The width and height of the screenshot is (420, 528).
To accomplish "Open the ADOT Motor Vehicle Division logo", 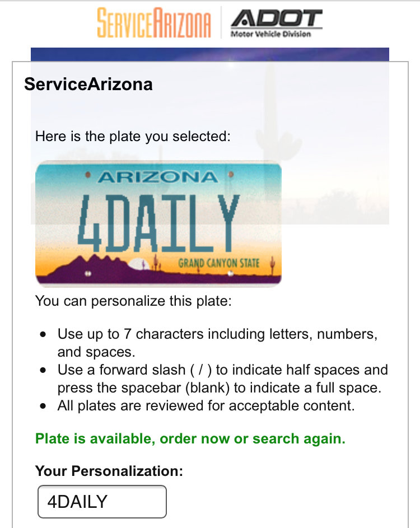I will (x=276, y=23).
